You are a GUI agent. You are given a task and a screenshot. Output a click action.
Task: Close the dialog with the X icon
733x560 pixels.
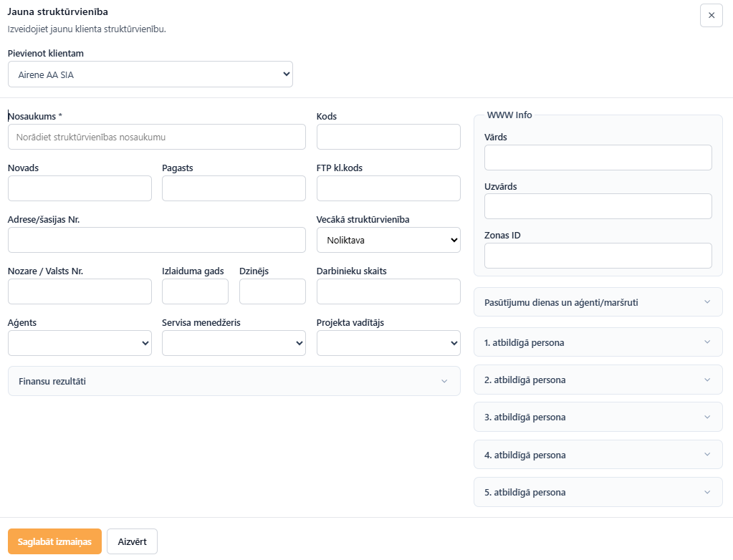click(711, 16)
